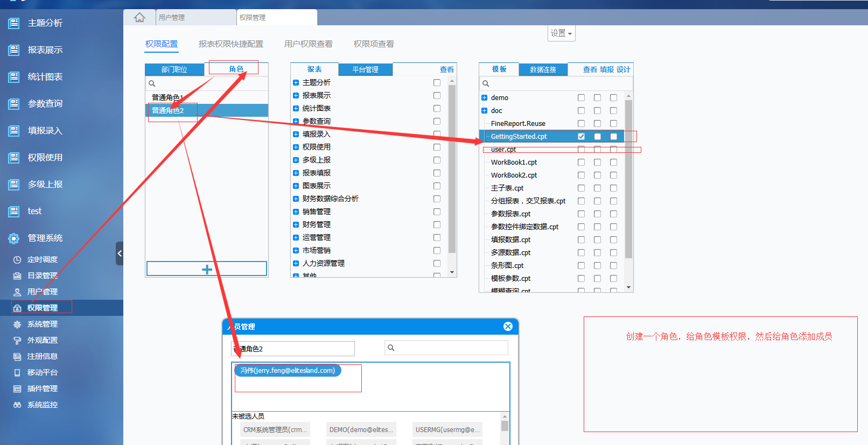Check the doc folder fill-in checkbox
868x445 pixels.
tap(597, 110)
